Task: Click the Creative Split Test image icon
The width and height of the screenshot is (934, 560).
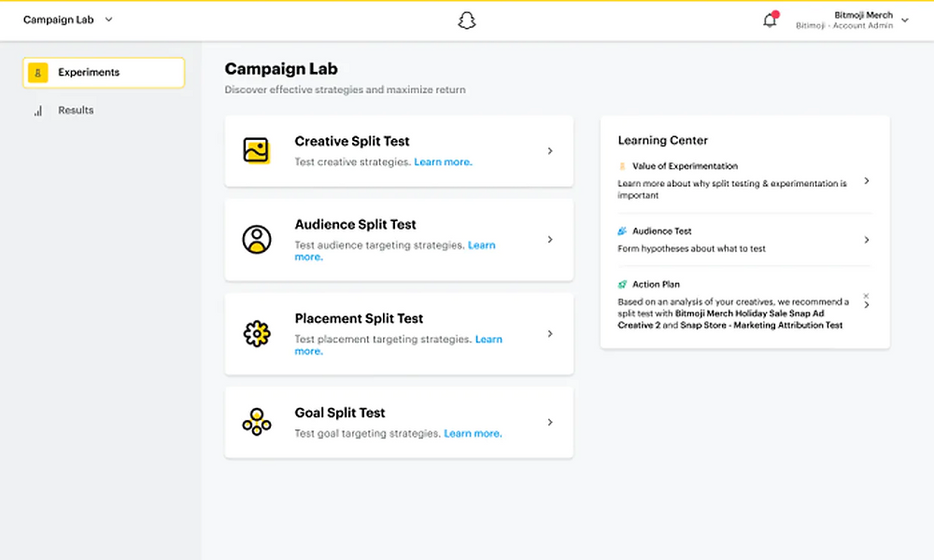Action: (256, 150)
